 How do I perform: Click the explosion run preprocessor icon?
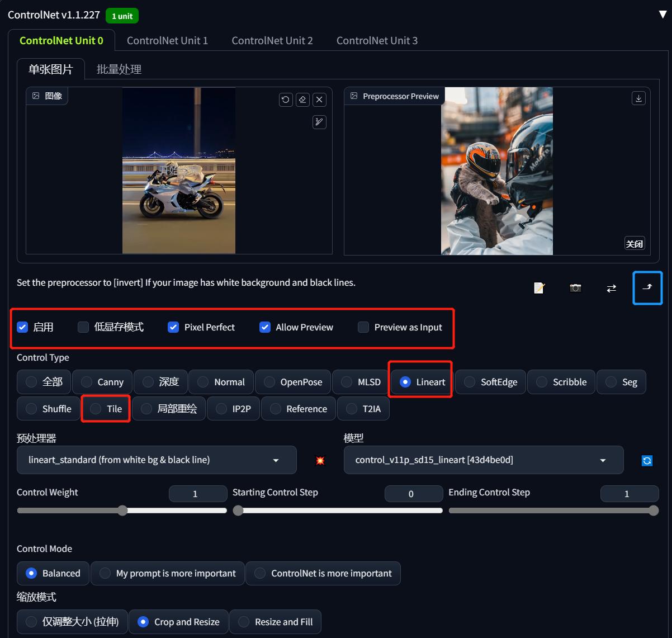pyautogui.click(x=320, y=460)
